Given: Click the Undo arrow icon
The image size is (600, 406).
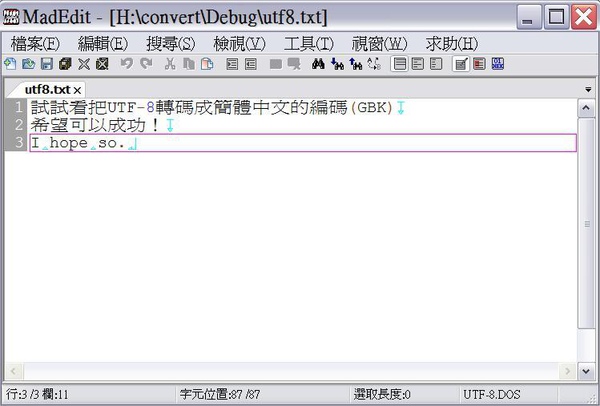Looking at the screenshot, I should (127, 64).
